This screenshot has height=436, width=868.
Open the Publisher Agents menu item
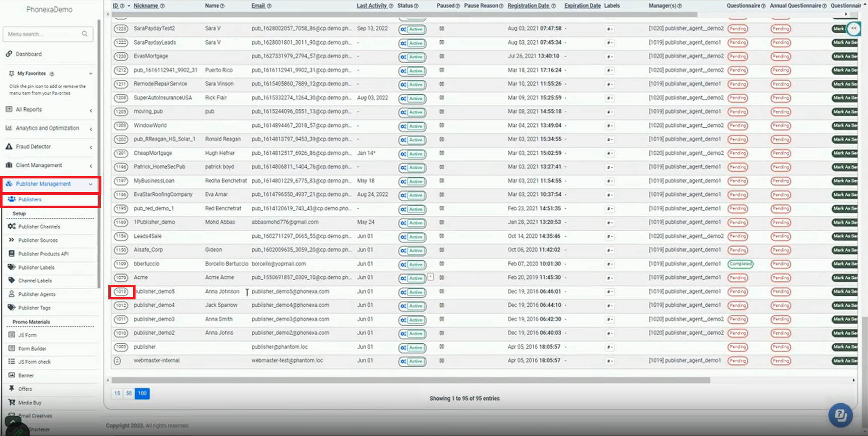point(37,294)
